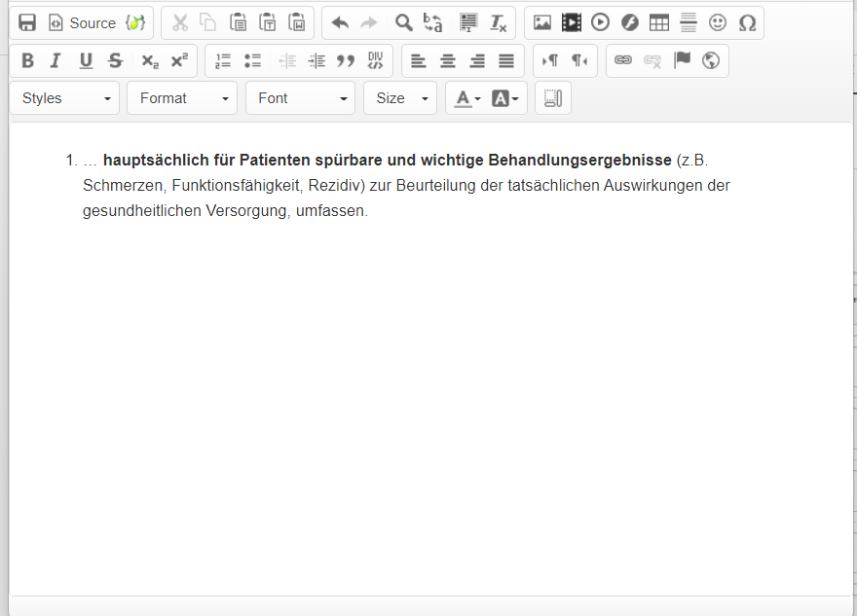Toggle bold formatting
The image size is (857, 616).
(x=27, y=60)
